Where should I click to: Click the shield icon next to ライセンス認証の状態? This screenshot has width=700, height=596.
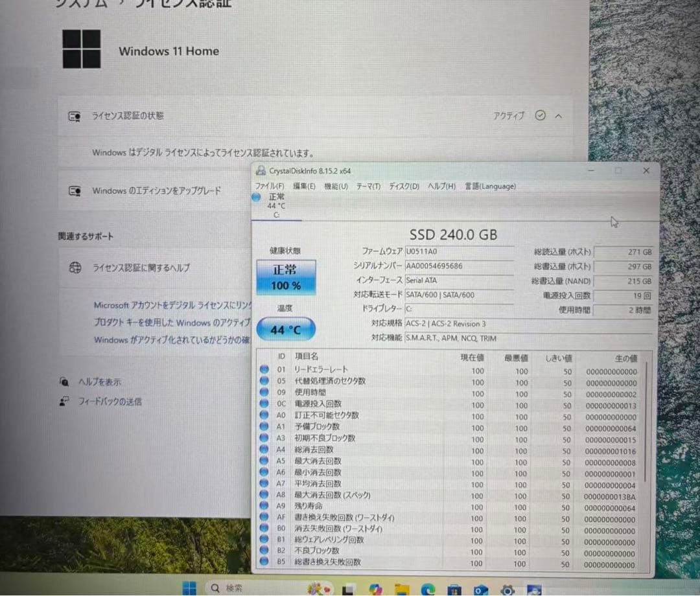point(75,116)
